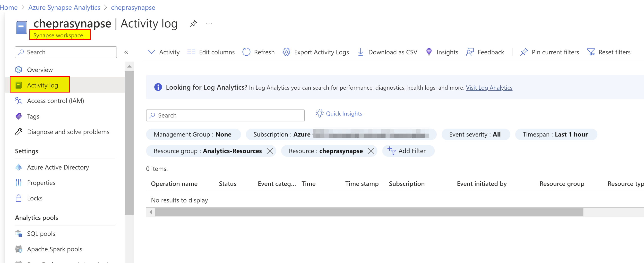Click the Synapse workspace resource icon
644x263 pixels.
tap(22, 27)
